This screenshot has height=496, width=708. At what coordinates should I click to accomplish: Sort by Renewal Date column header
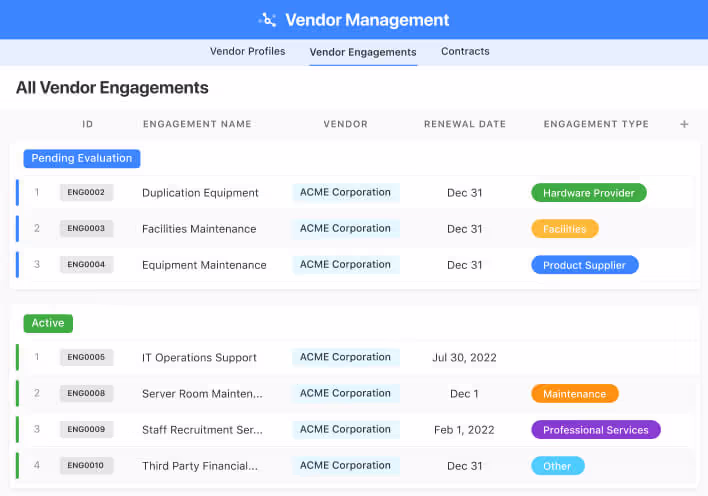pyautogui.click(x=464, y=125)
